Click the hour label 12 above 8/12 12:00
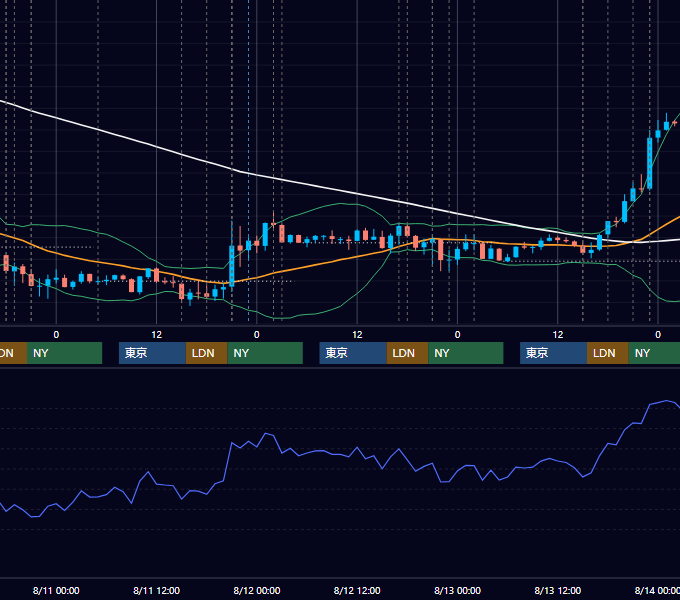Viewport: 680px width, 600px height. 357,335
